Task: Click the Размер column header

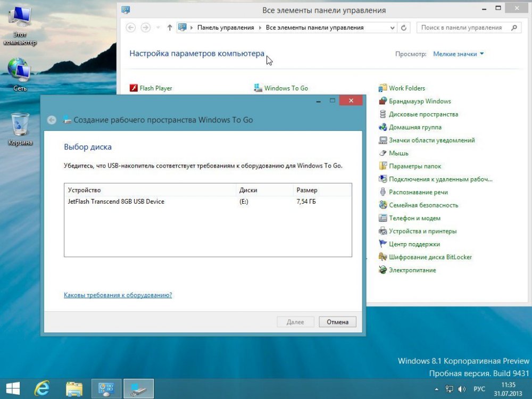Action: coord(322,190)
